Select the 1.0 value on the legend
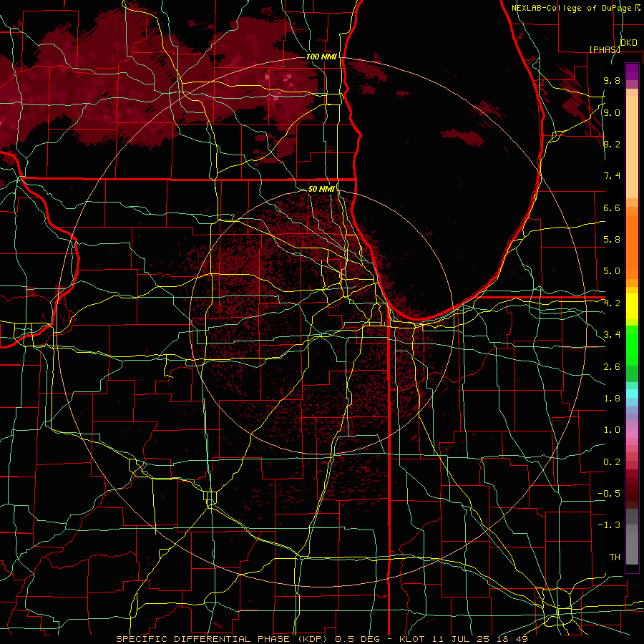Image resolution: width=644 pixels, height=644 pixels. tap(612, 430)
